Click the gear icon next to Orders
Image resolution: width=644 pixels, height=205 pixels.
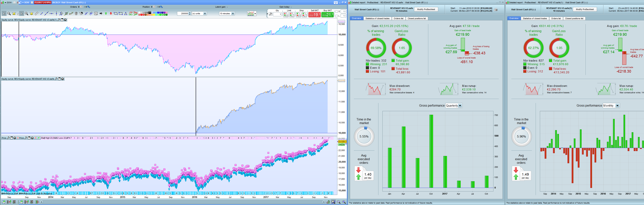coord(89,7)
